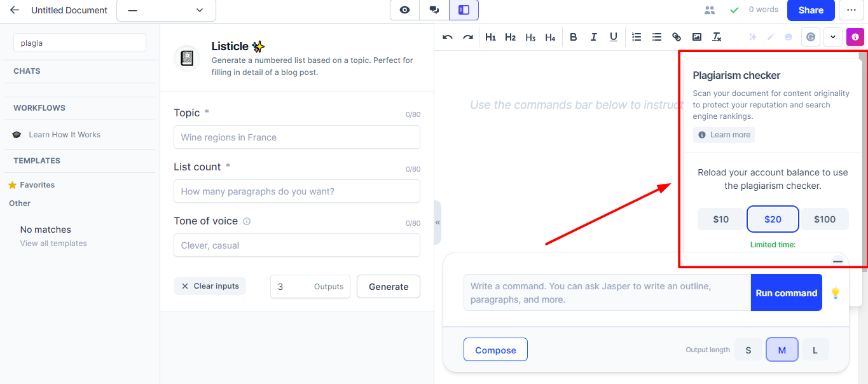Click the Share button
868x384 pixels.
(x=811, y=10)
